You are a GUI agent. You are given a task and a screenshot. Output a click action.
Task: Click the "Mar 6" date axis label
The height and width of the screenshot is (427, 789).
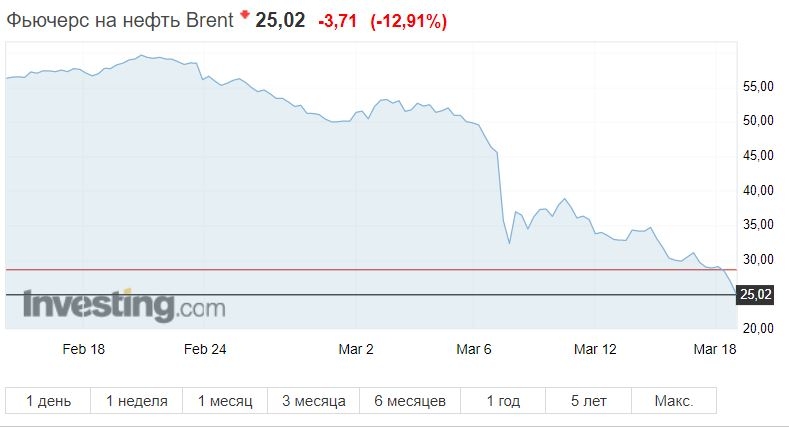tap(475, 349)
